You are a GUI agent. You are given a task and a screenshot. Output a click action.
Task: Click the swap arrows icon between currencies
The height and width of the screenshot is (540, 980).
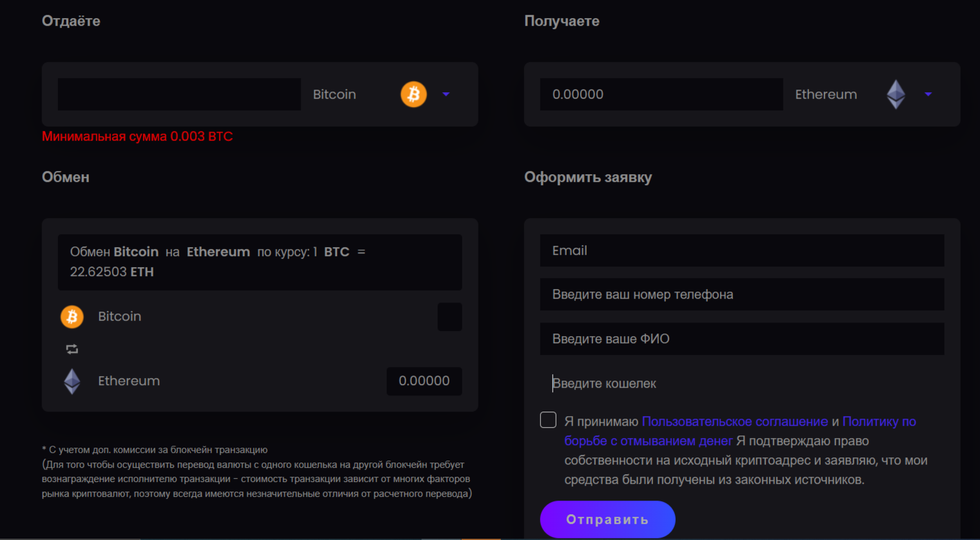pyautogui.click(x=72, y=349)
